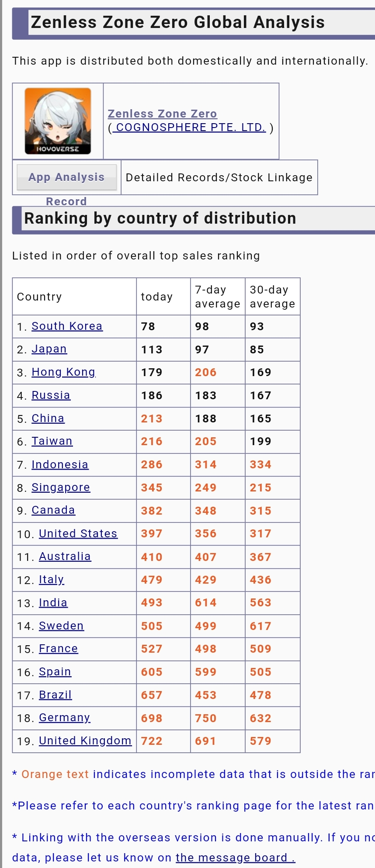The image size is (375, 868).
Task: Open the United States ranking link
Action: [x=78, y=533]
